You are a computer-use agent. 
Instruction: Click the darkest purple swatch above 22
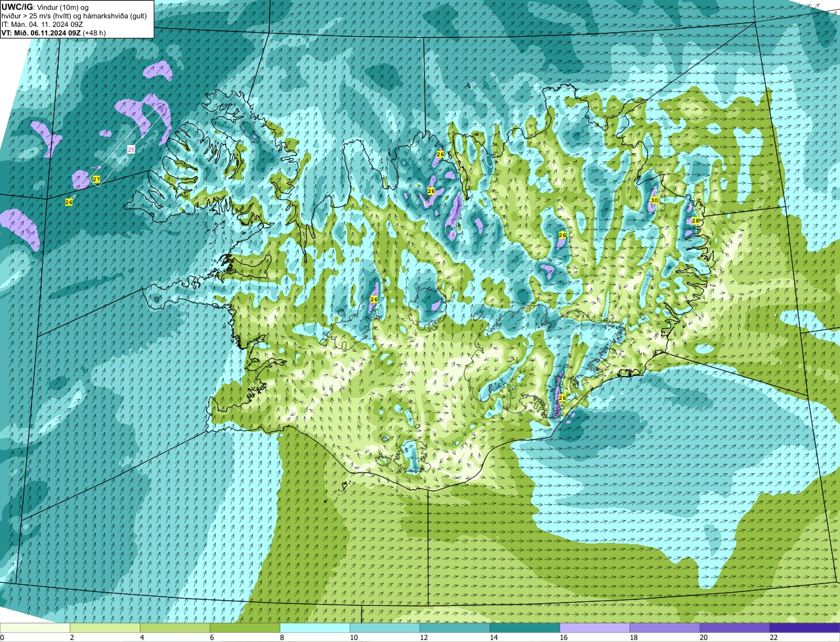[805, 628]
